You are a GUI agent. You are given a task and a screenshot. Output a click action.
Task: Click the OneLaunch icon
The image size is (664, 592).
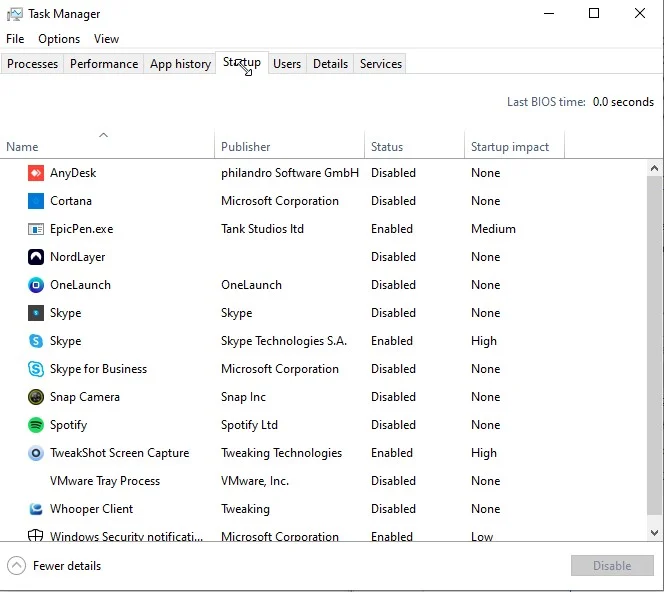pyautogui.click(x=36, y=285)
